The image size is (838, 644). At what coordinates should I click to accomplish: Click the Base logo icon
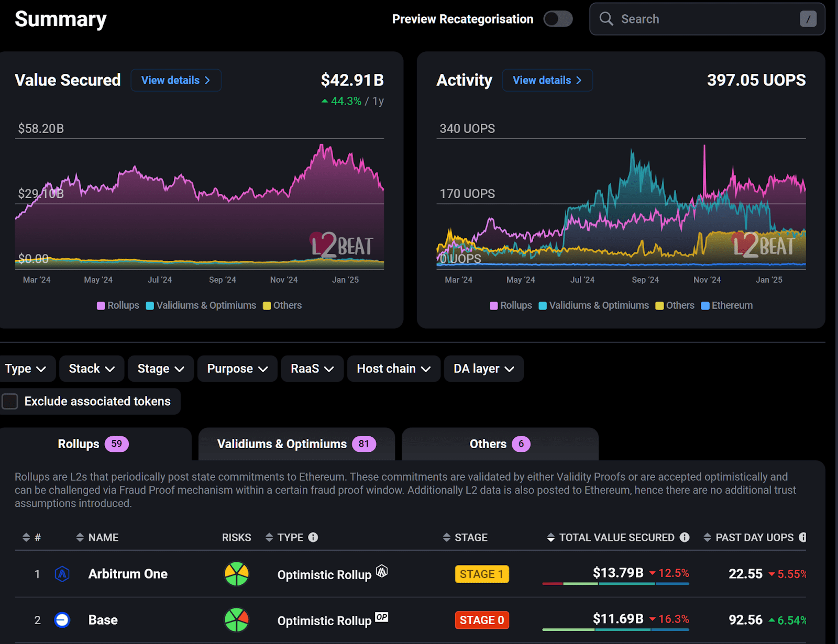(62, 620)
